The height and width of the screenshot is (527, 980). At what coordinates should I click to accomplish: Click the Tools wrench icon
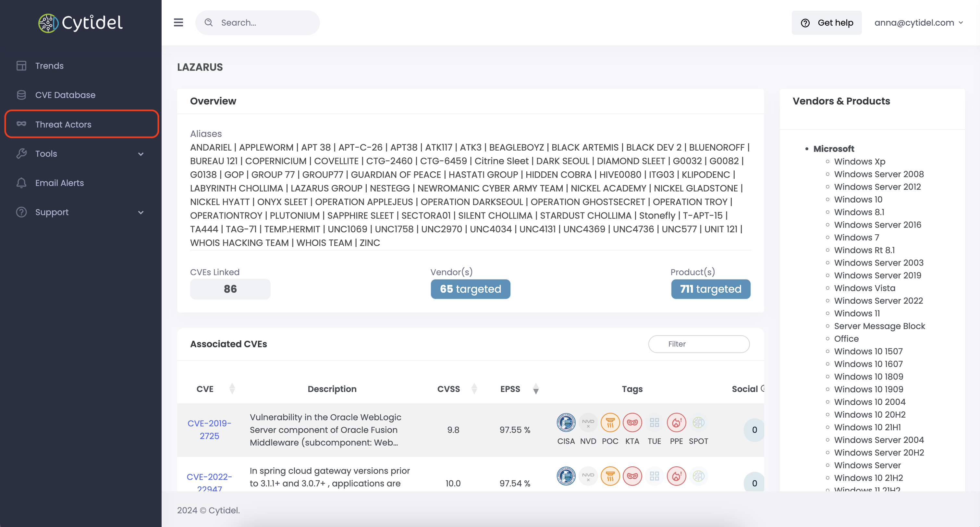[21, 154]
